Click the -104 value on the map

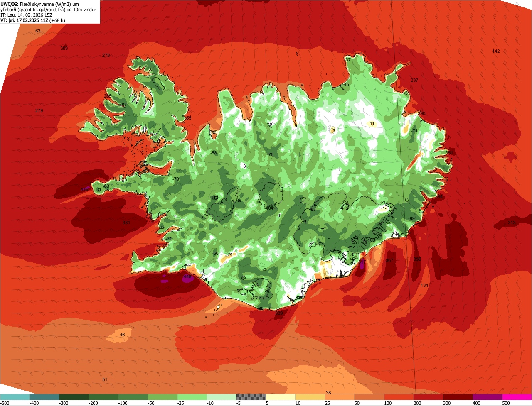click(269, 208)
